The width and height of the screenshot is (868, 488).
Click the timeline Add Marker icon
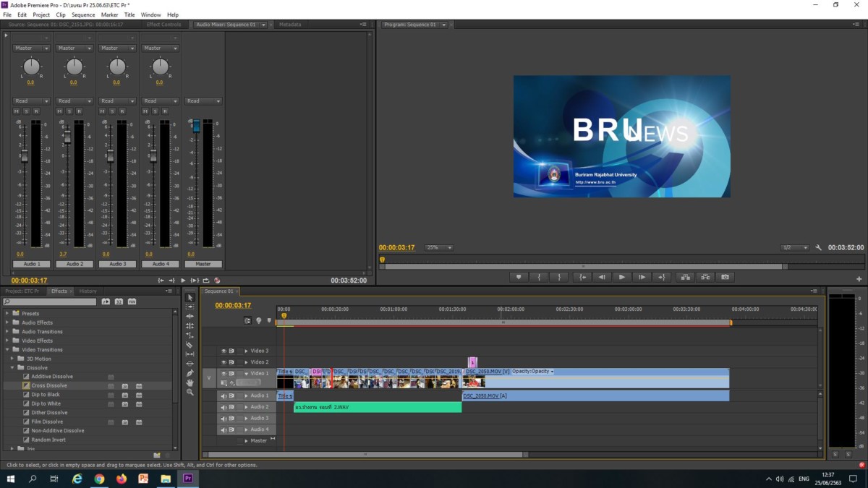point(269,320)
